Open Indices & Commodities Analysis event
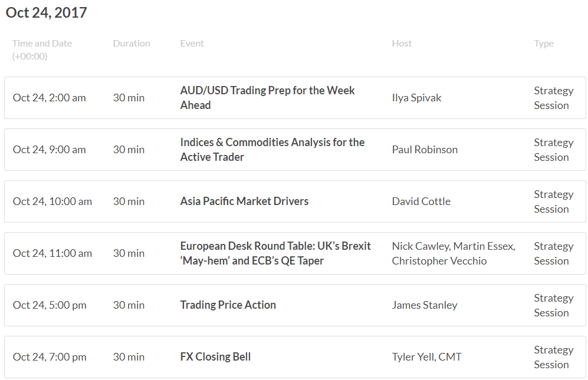Image resolution: width=588 pixels, height=380 pixels. coord(272,150)
